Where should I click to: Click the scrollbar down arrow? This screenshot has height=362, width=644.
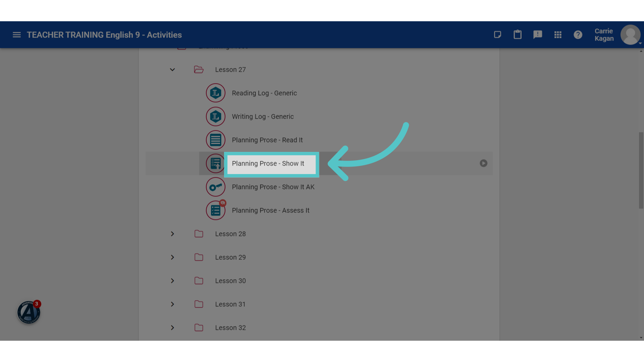click(641, 338)
